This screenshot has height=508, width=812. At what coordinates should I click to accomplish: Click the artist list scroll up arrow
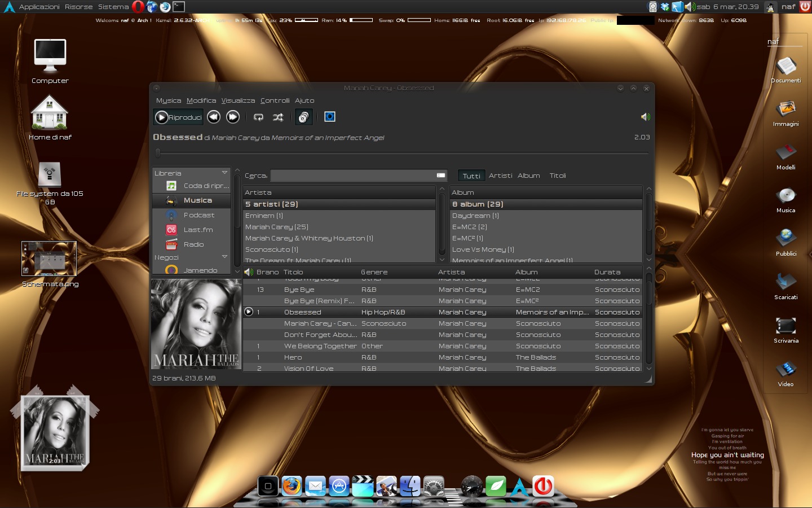coord(442,189)
